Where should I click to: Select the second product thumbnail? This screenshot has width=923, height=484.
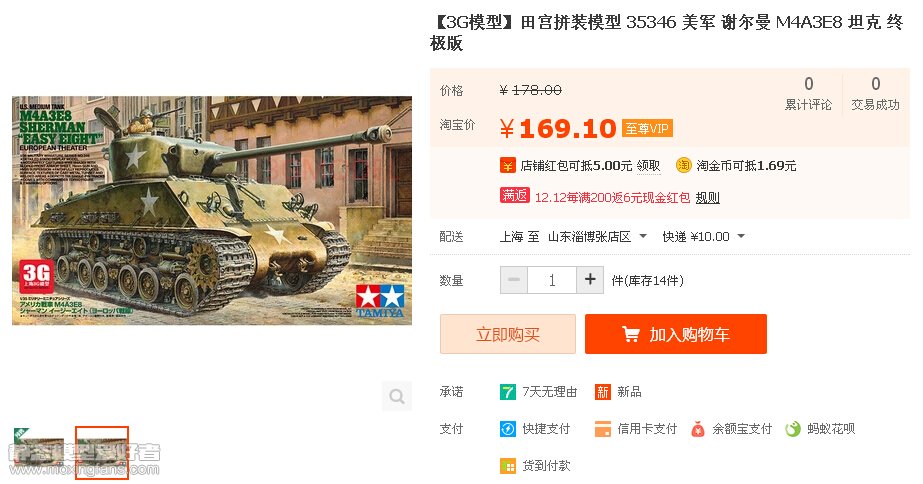point(102,452)
